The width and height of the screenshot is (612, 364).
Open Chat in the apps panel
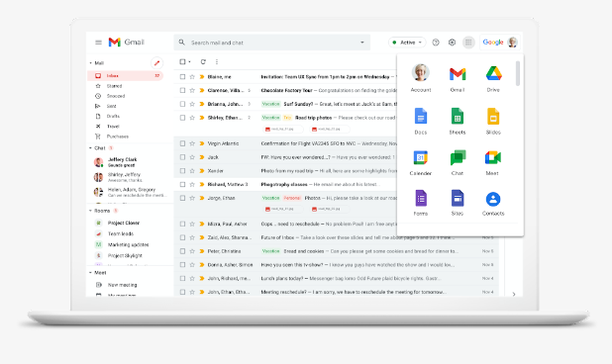coord(458,162)
